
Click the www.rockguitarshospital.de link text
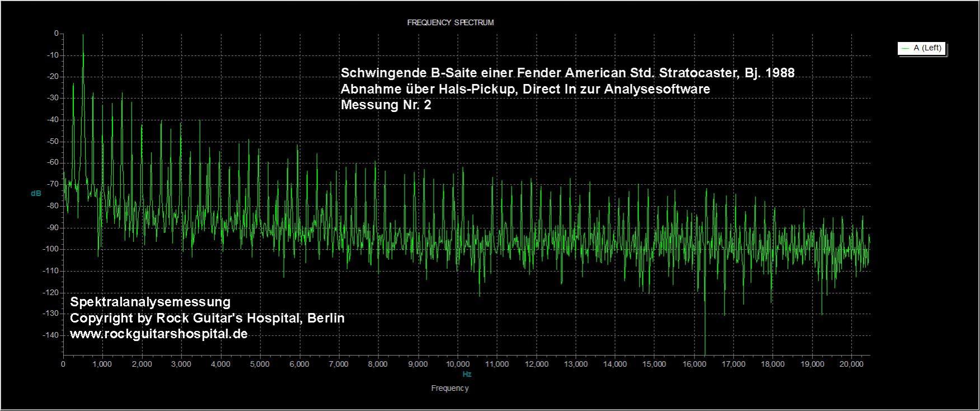158,334
